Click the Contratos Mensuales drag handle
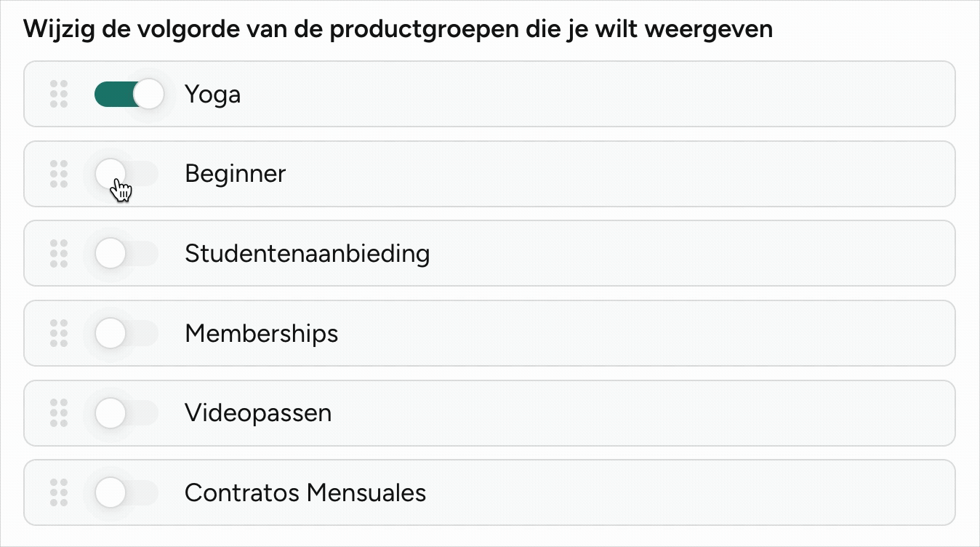 pyautogui.click(x=59, y=492)
